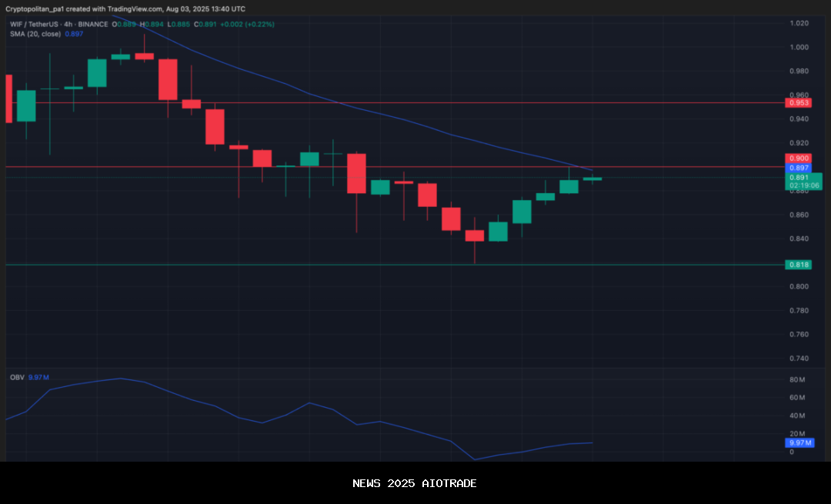Click the blue 9.97M OBV axis tag
Screen dimensions: 831x504
click(798, 442)
